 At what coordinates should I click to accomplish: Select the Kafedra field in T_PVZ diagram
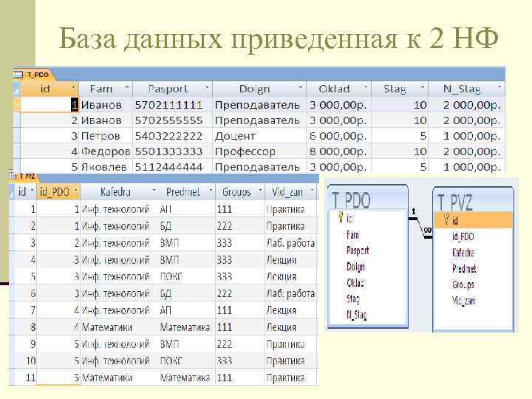click(x=463, y=253)
